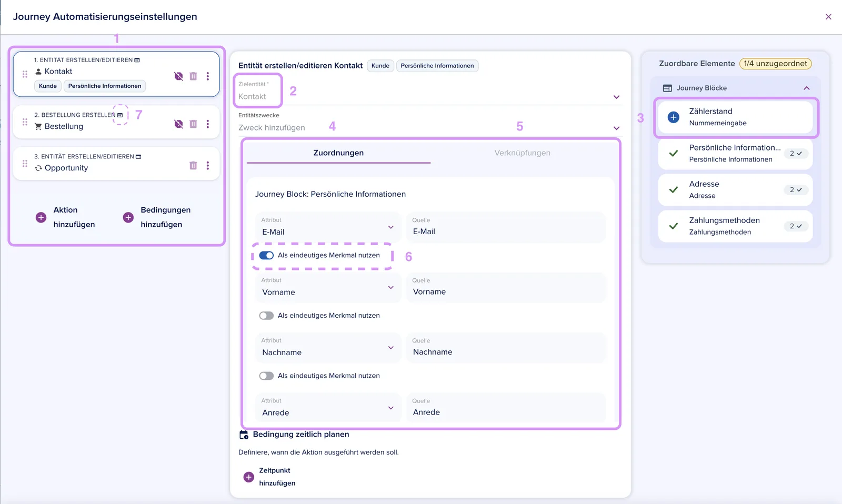
Task: Click the Kunde chip in the editor header
Action: (380, 66)
